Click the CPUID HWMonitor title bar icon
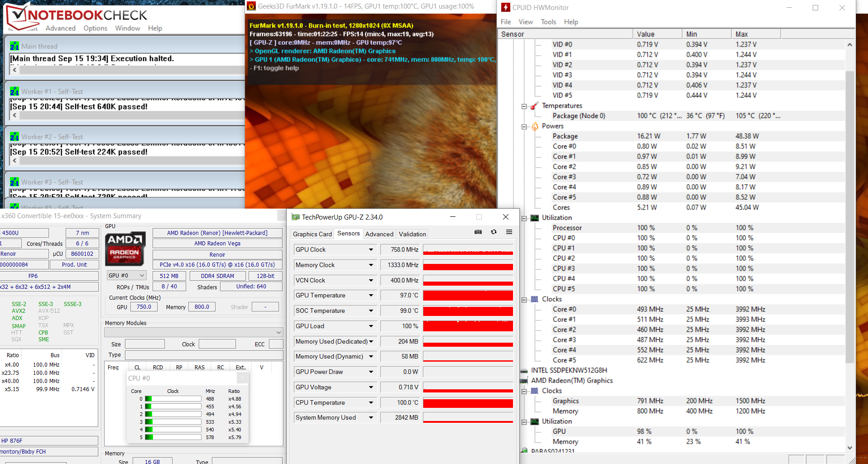This screenshot has width=868, height=464. coord(506,7)
